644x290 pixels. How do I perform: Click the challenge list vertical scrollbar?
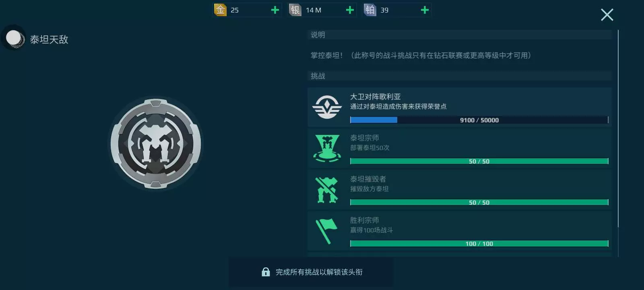click(618, 143)
